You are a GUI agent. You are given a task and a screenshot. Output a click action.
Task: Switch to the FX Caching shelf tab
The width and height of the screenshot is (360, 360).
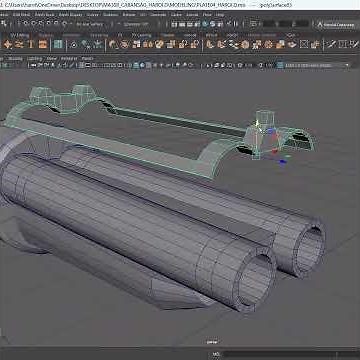(x=141, y=35)
